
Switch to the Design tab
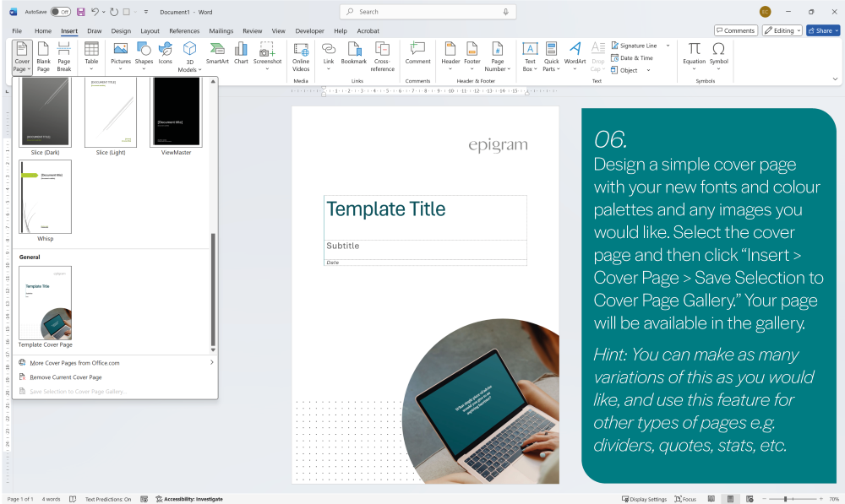pyautogui.click(x=121, y=30)
